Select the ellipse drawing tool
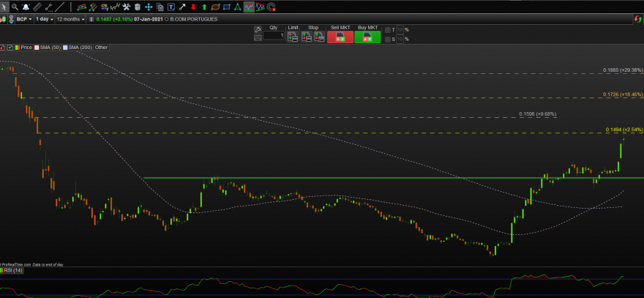 click(215, 7)
